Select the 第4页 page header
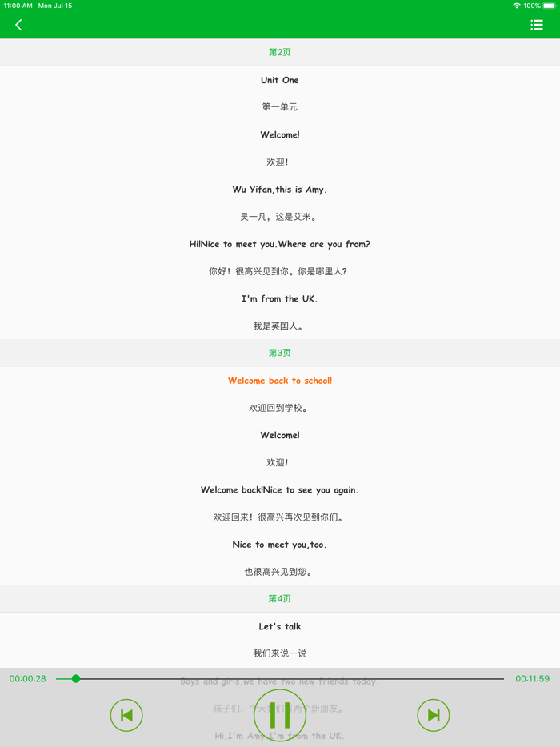Image resolution: width=560 pixels, height=747 pixels. 280,598
